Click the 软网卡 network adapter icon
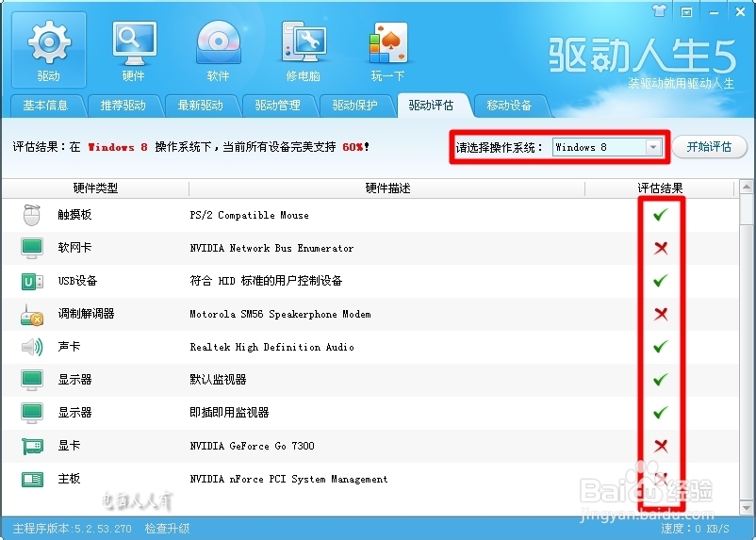 pyautogui.click(x=32, y=248)
